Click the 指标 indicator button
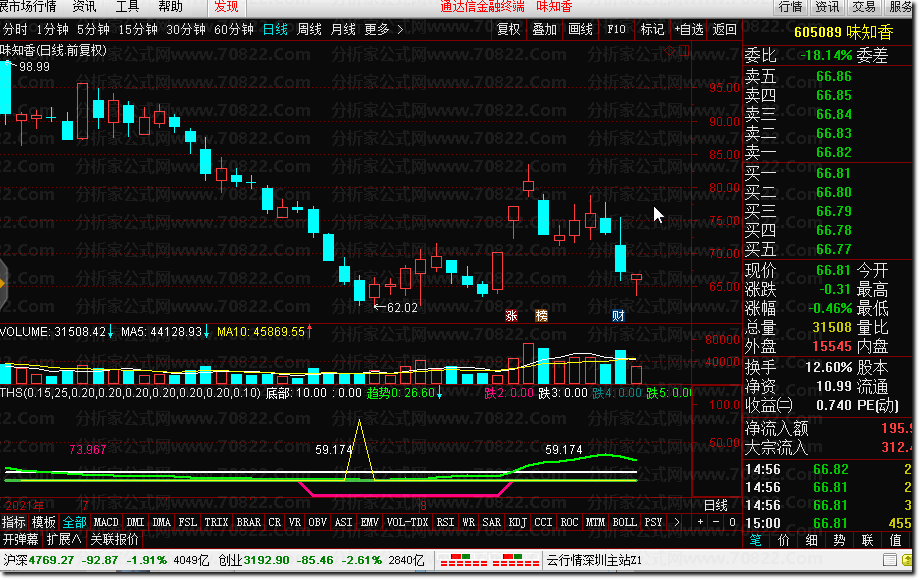Image resolution: width=921 pixels, height=580 pixels. (x=14, y=522)
